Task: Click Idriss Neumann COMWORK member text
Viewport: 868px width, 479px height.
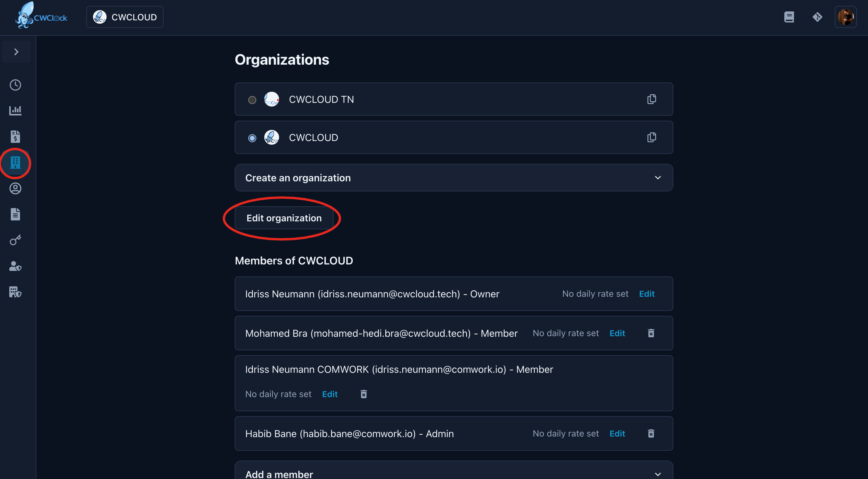Action: tap(399, 369)
